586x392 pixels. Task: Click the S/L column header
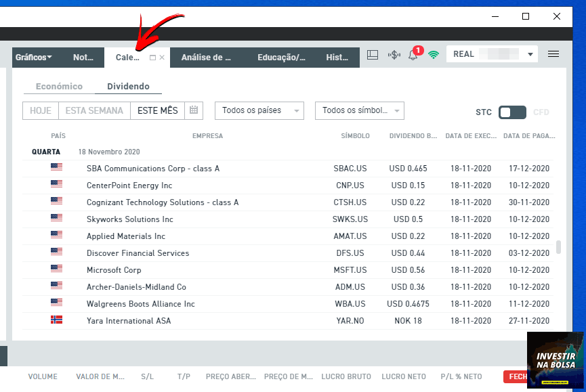(x=147, y=376)
